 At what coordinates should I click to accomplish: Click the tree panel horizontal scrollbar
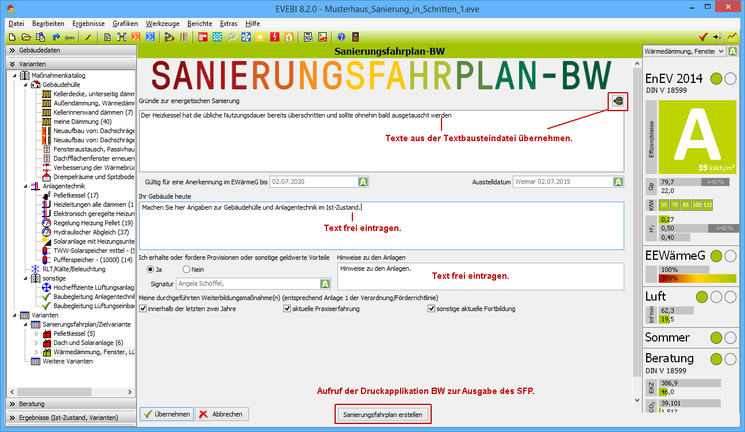click(71, 392)
